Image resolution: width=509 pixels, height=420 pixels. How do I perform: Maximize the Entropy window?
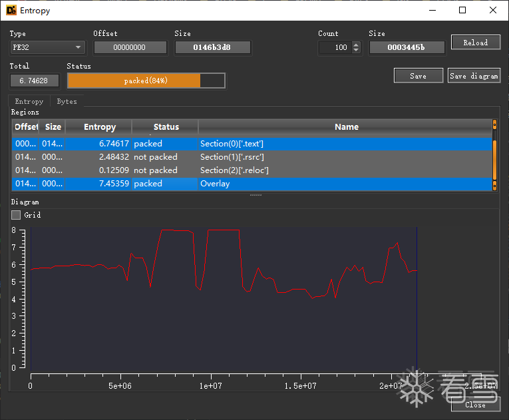pyautogui.click(x=462, y=11)
